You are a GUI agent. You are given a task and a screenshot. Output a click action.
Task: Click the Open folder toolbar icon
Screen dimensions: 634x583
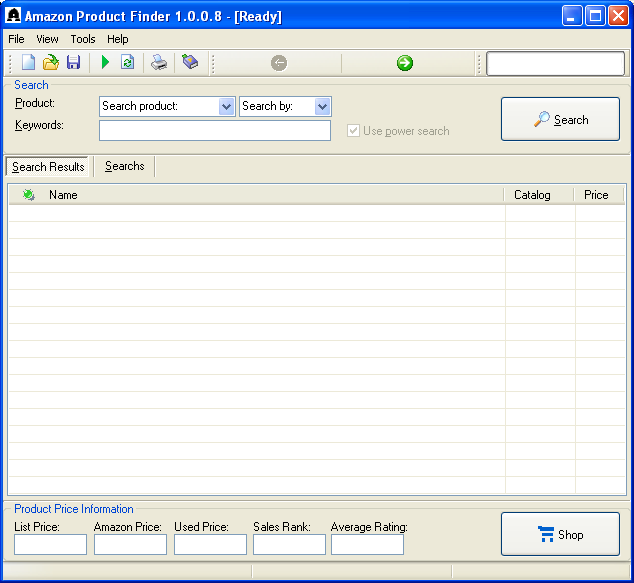[50, 63]
